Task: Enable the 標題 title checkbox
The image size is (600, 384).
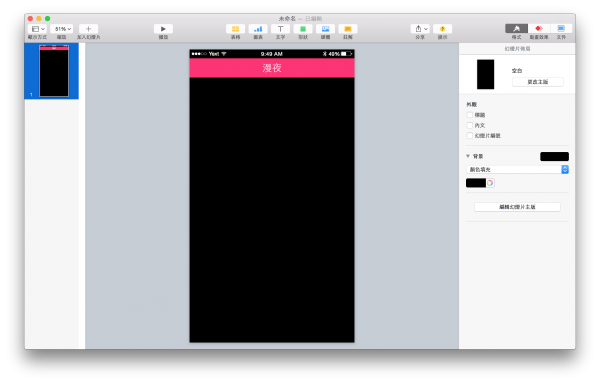Action: point(470,115)
